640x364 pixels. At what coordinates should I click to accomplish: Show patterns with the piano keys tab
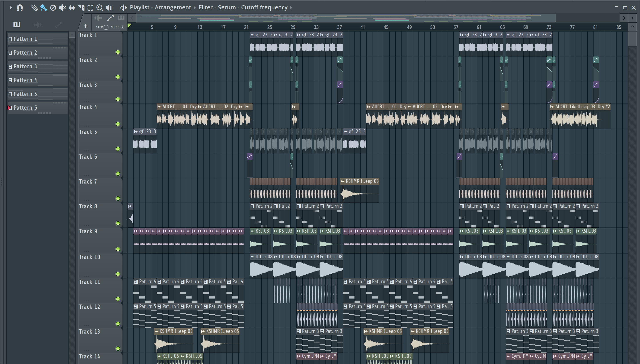(17, 24)
